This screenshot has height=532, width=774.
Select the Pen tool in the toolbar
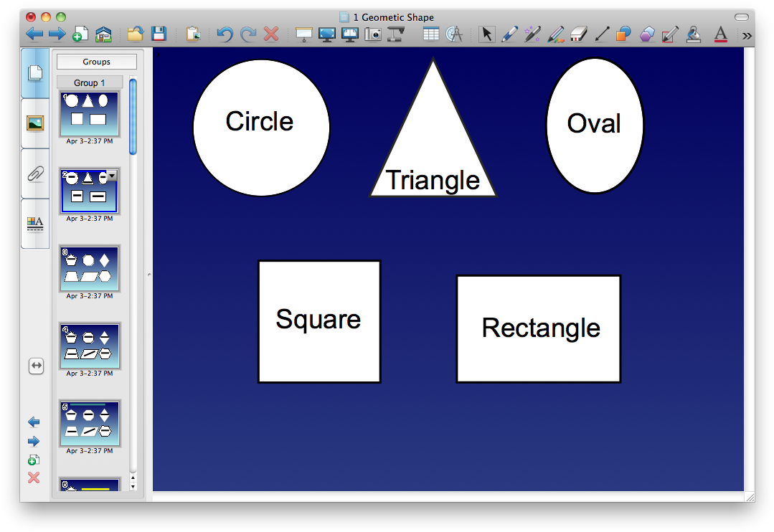[x=509, y=34]
